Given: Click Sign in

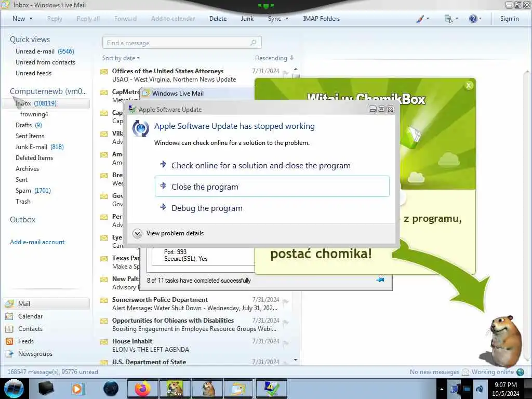Looking at the screenshot, I should coord(509,19).
